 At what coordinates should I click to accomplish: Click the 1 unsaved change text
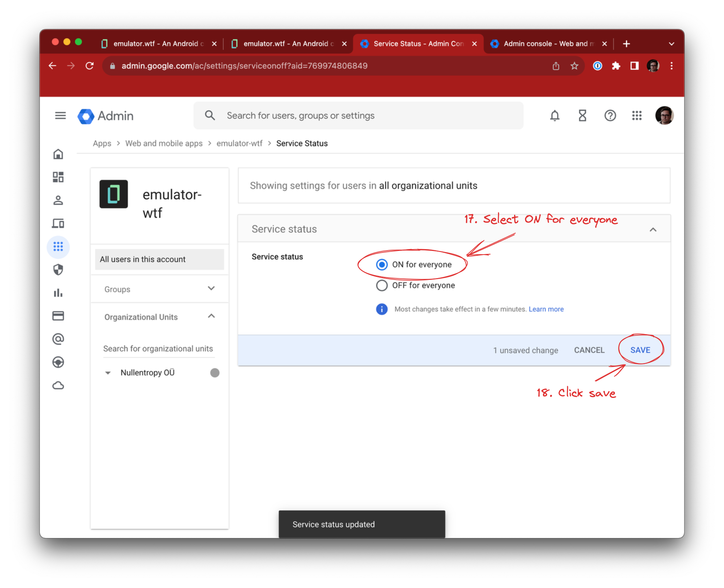(526, 351)
